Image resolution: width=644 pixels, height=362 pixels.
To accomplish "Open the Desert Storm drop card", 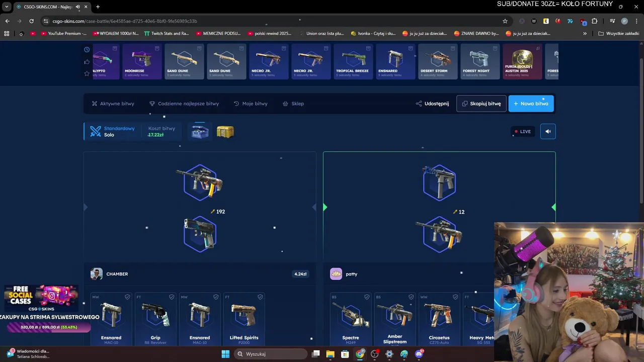I will pos(438,62).
